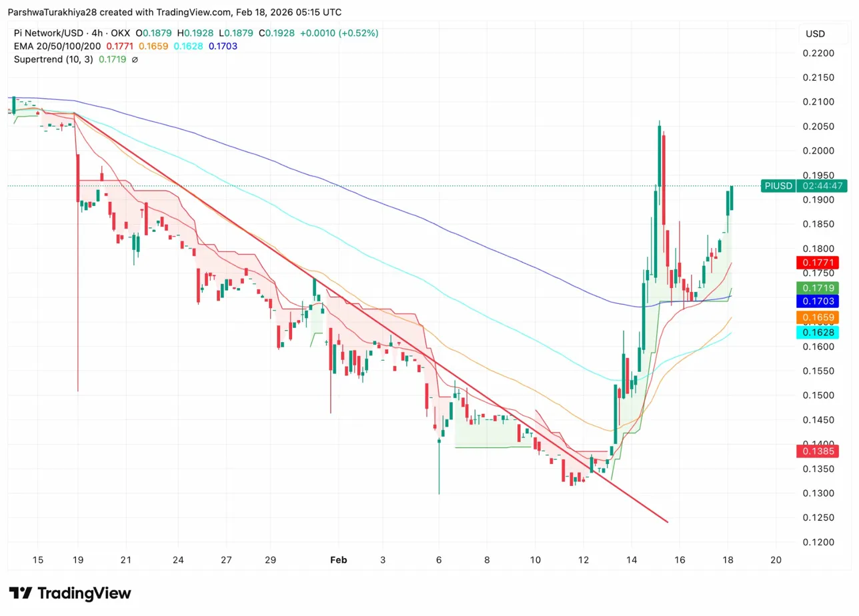
Task: Click the PIUSD current price tag
Action: (778, 186)
